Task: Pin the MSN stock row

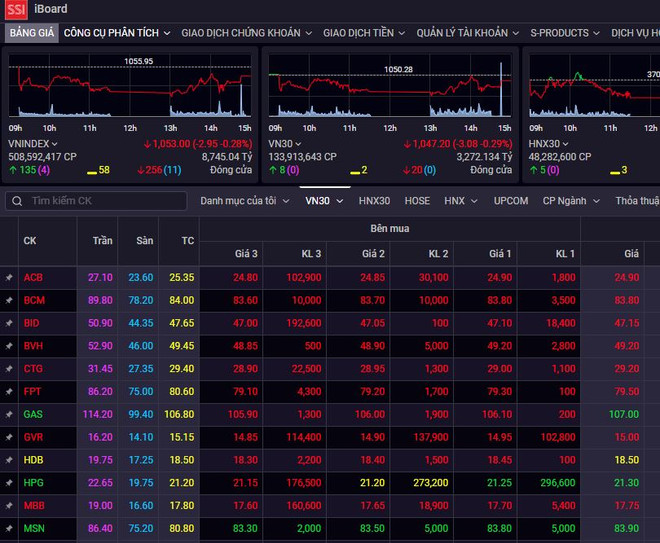Action: point(9,529)
